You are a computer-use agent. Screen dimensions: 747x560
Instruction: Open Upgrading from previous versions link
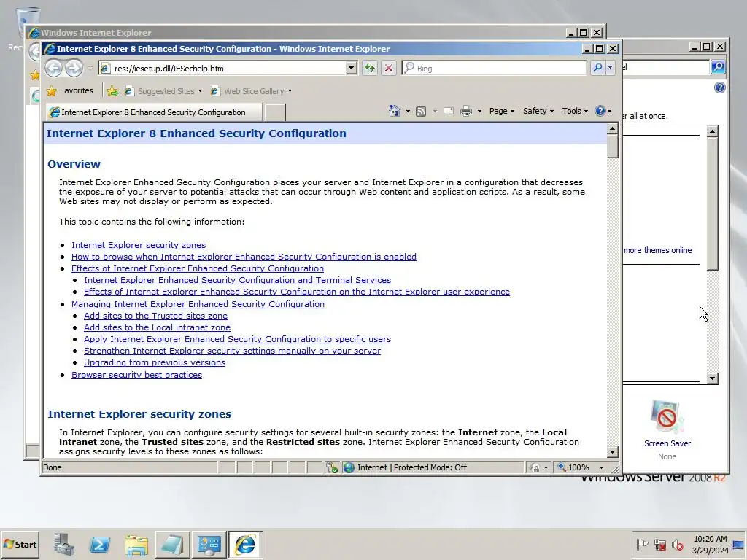tap(155, 362)
